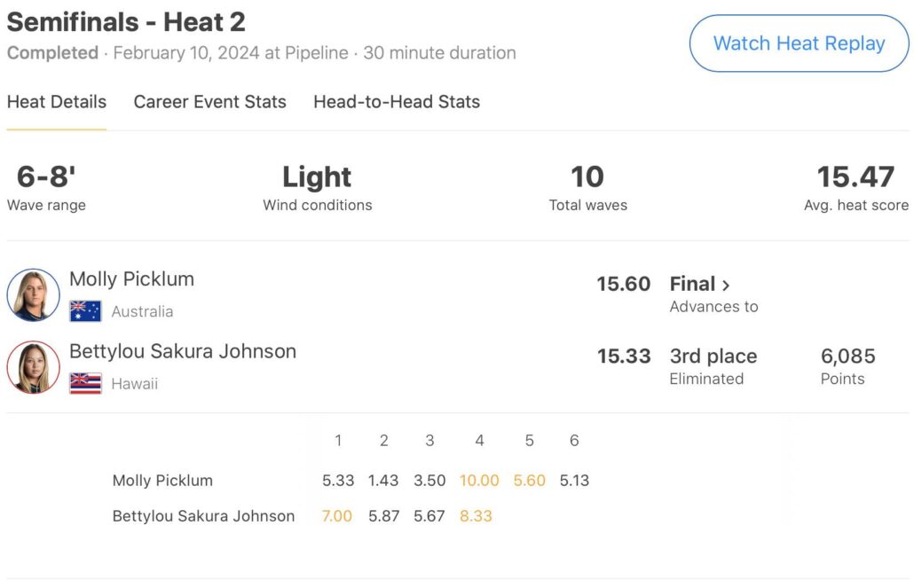
Task: Click the Watch Heat Replay button
Action: click(x=799, y=43)
